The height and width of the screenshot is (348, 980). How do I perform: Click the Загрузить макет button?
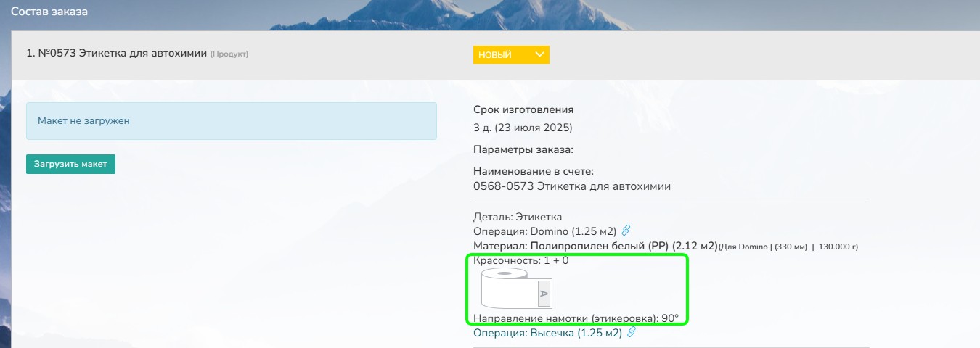[70, 164]
